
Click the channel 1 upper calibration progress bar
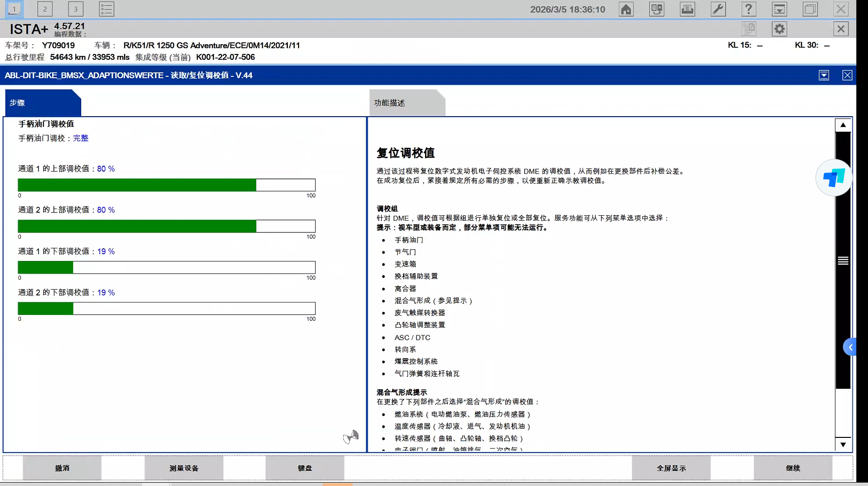tap(166, 185)
